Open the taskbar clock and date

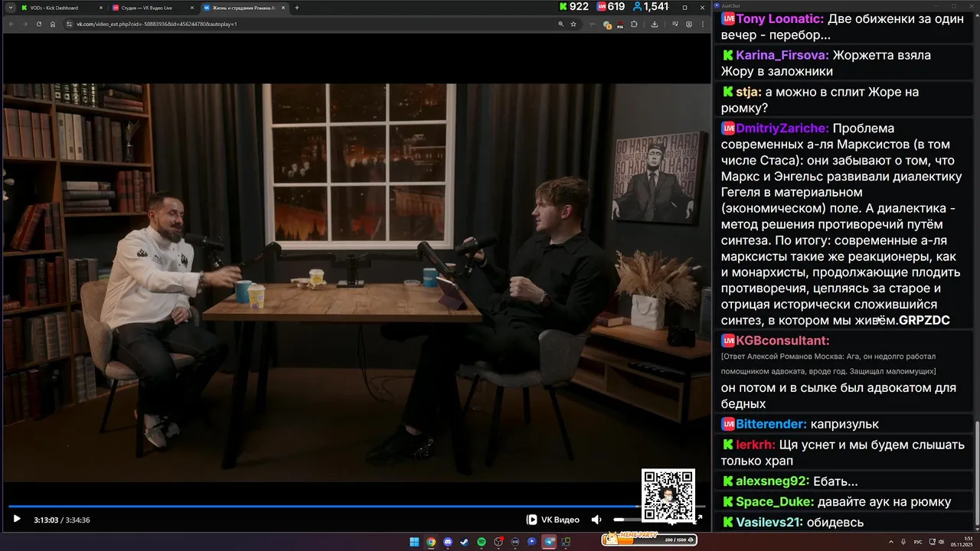pyautogui.click(x=960, y=541)
